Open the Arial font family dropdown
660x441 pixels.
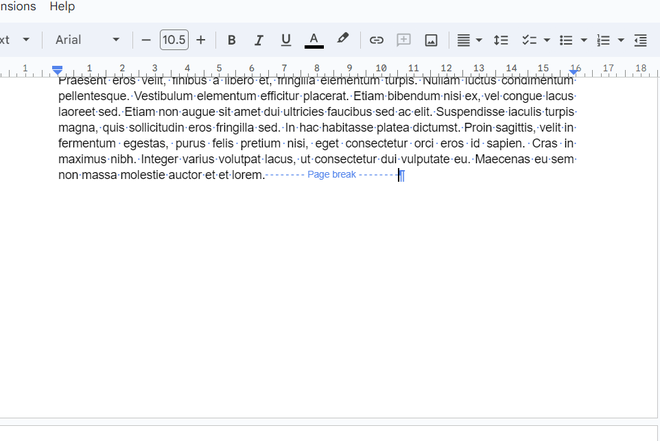click(x=87, y=40)
